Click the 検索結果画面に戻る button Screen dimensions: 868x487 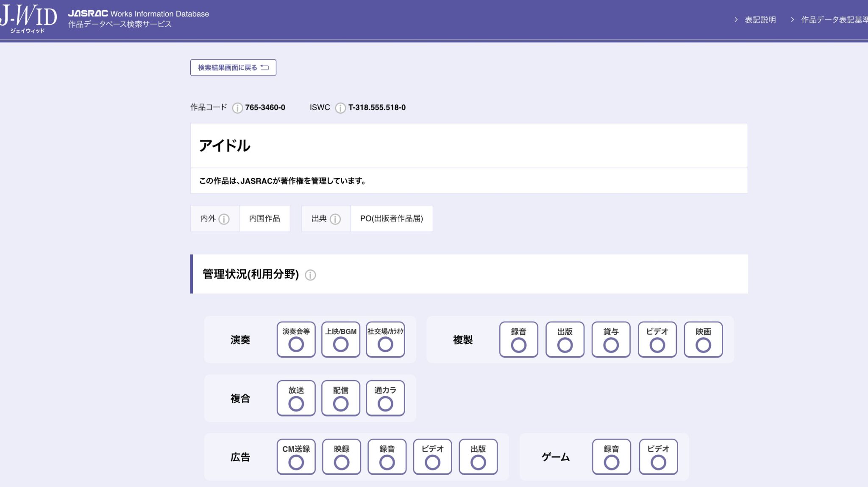tap(233, 67)
